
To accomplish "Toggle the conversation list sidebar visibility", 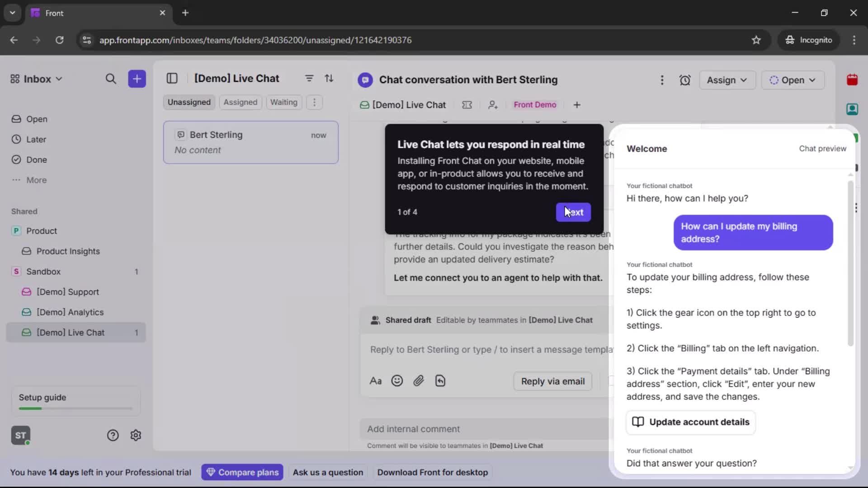I will coord(172,79).
